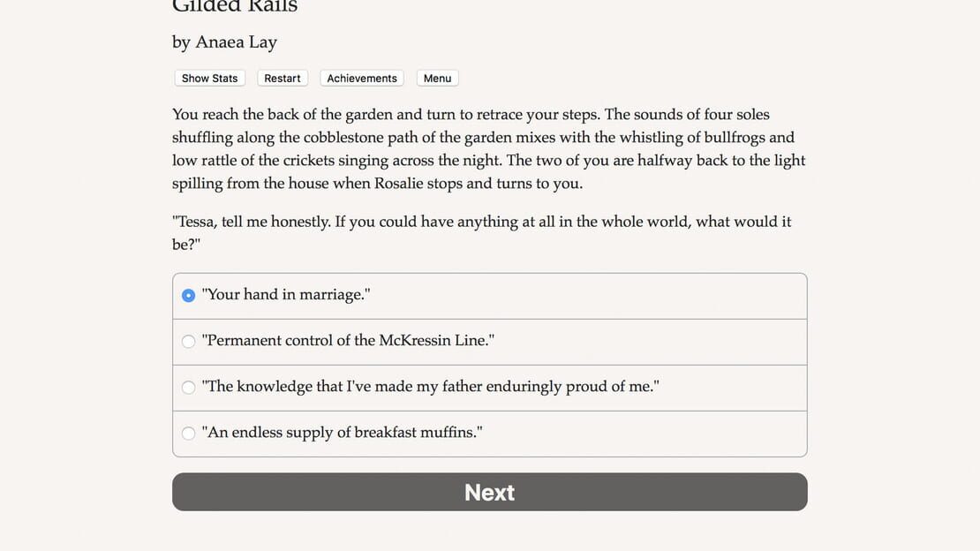Choose the McKressin Line radio option circle
The image size is (980, 551).
(x=188, y=342)
